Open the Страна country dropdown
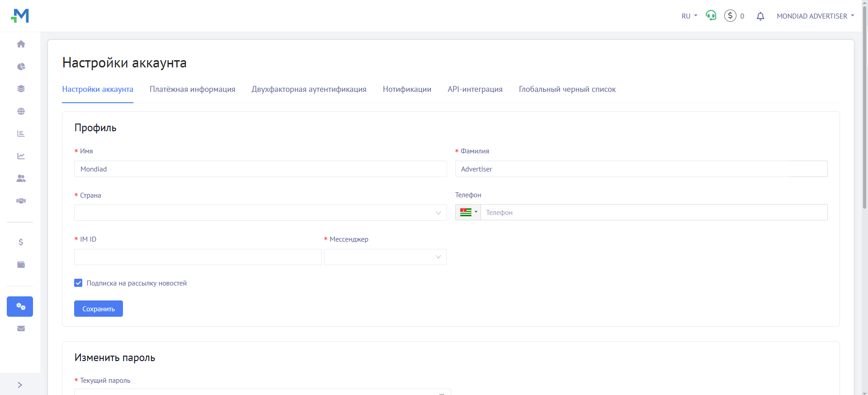The image size is (868, 395). coord(260,213)
